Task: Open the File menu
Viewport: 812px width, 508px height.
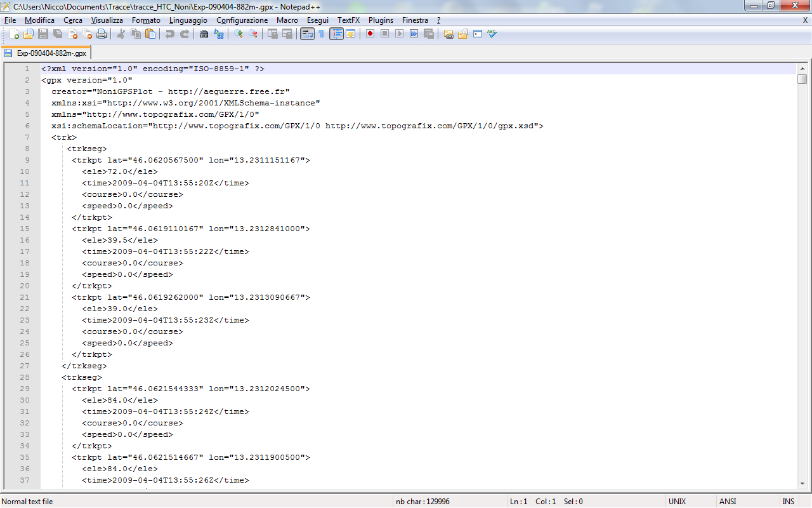Action: pyautogui.click(x=10, y=20)
